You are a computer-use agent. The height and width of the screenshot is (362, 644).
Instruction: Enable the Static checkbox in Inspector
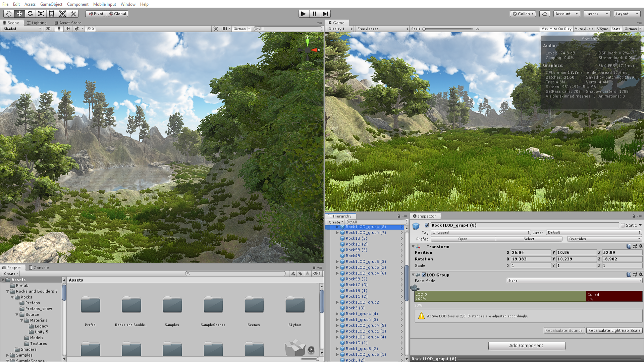(623, 226)
